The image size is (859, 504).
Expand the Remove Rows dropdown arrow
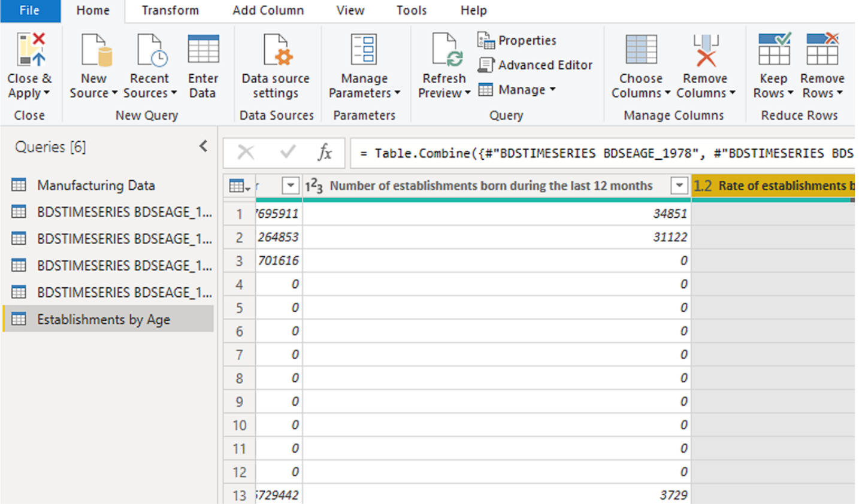839,93
